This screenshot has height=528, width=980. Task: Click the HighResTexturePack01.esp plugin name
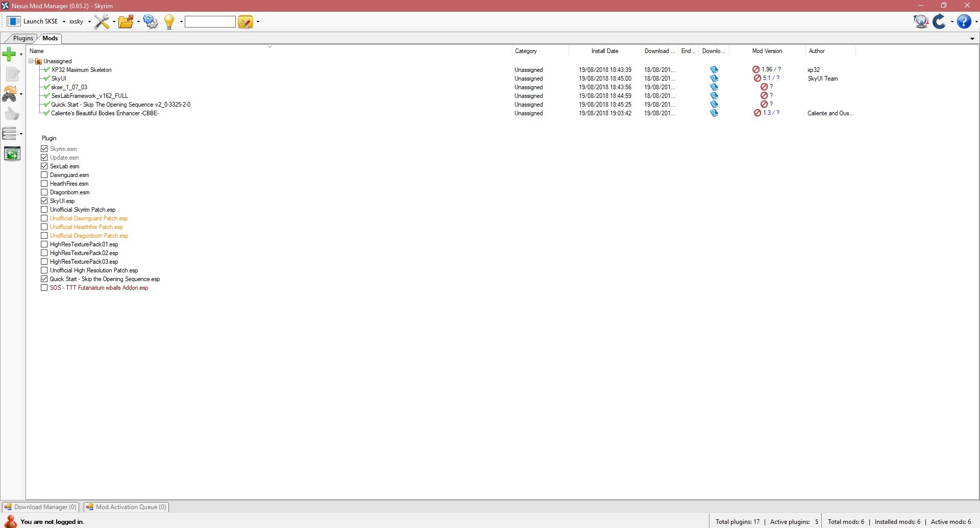point(84,244)
